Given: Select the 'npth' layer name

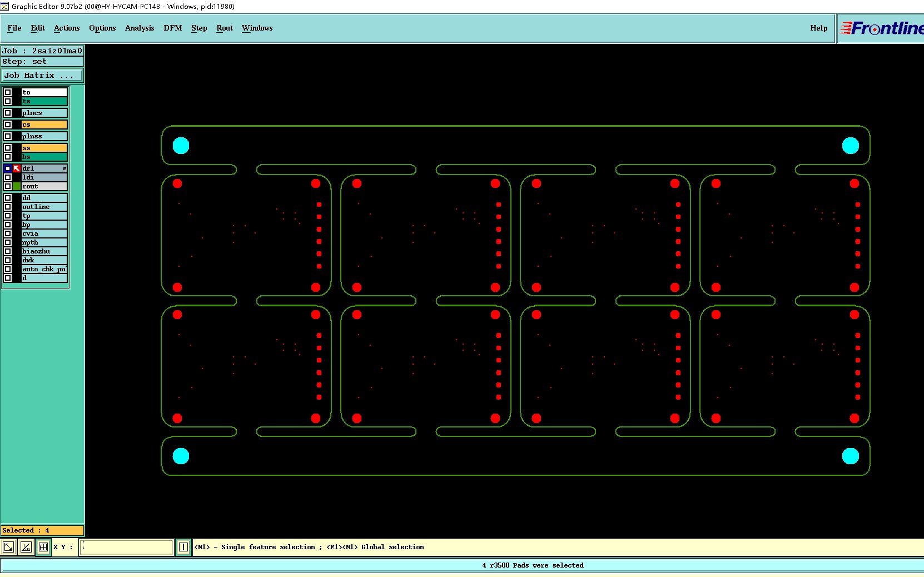Looking at the screenshot, I should coord(44,242).
